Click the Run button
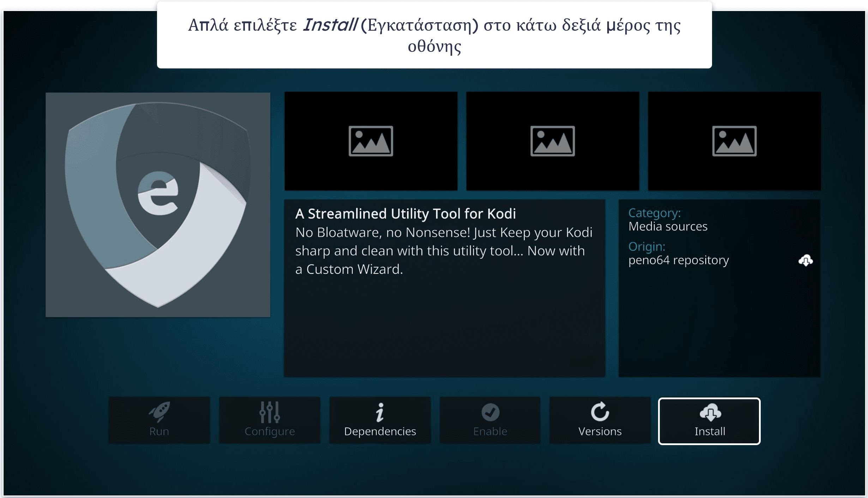Image resolution: width=868 pixels, height=498 pixels. (159, 420)
